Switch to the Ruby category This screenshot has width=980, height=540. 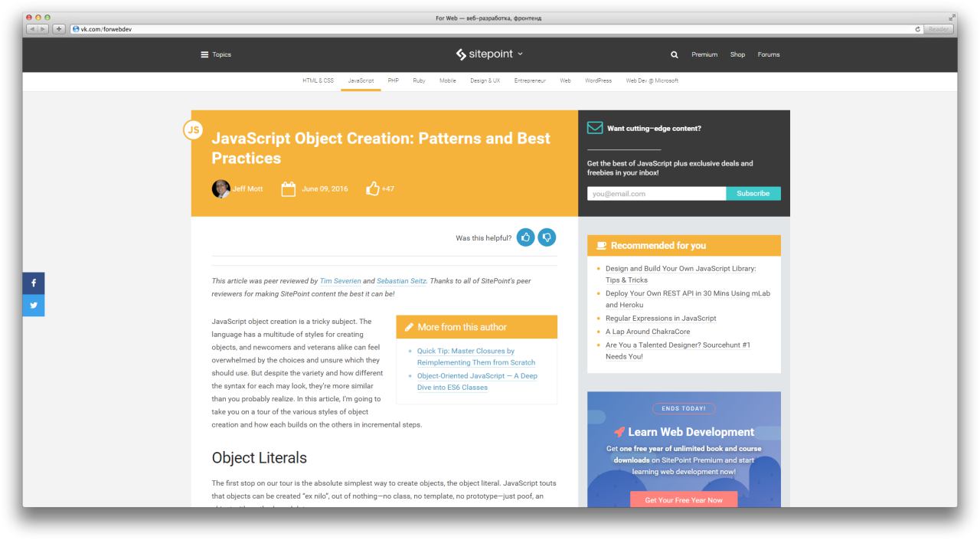(419, 80)
